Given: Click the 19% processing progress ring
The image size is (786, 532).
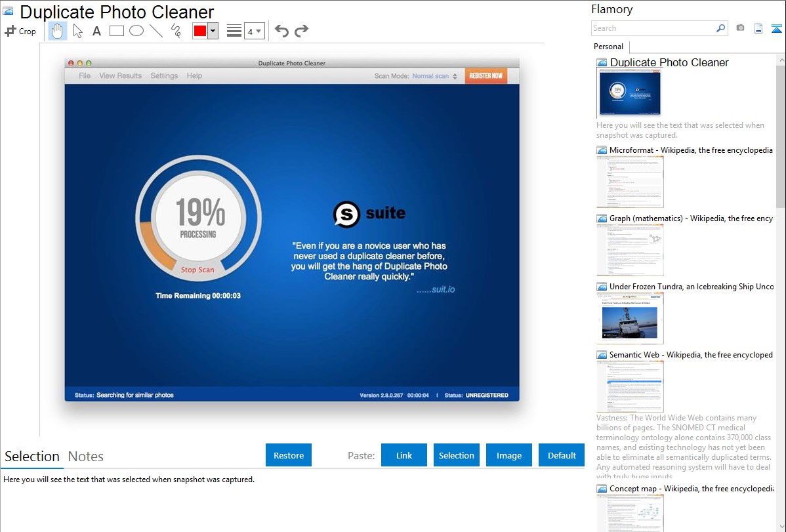Looking at the screenshot, I should click(199, 218).
